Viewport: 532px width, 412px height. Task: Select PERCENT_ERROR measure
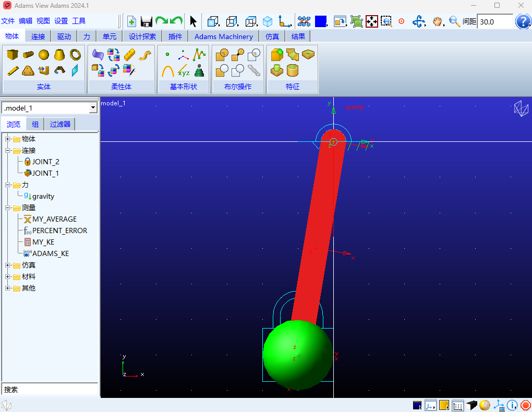pos(59,231)
